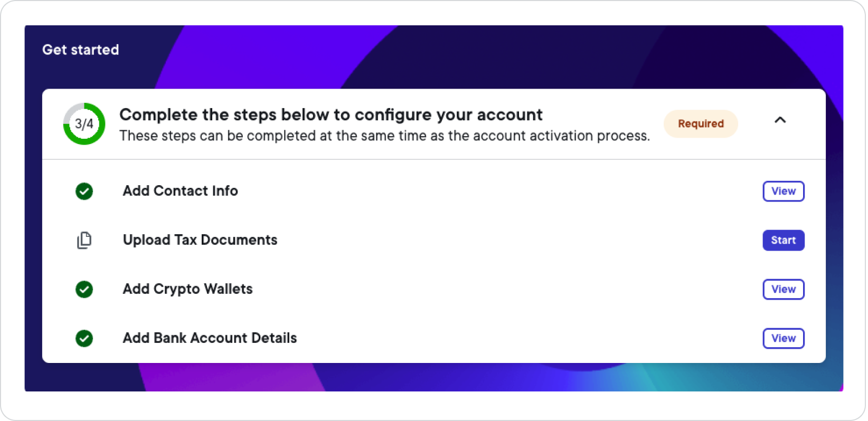Click the upward arrow near the Required badge

click(779, 120)
